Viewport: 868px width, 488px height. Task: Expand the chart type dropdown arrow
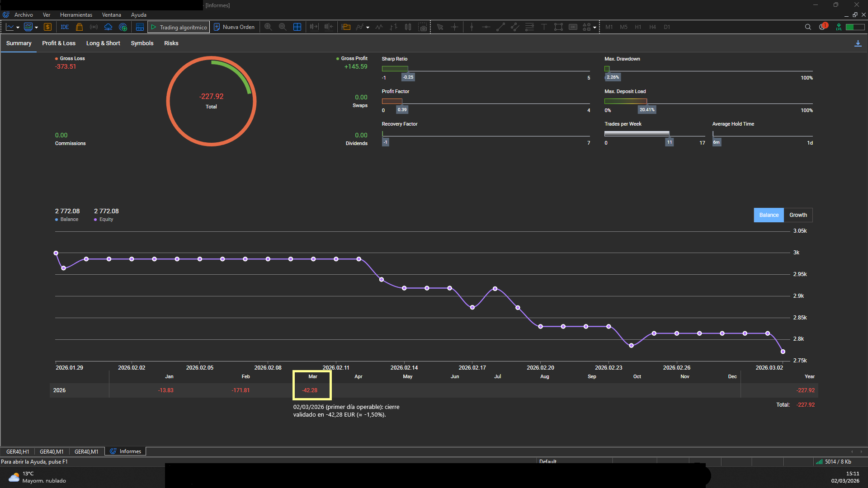tap(18, 28)
